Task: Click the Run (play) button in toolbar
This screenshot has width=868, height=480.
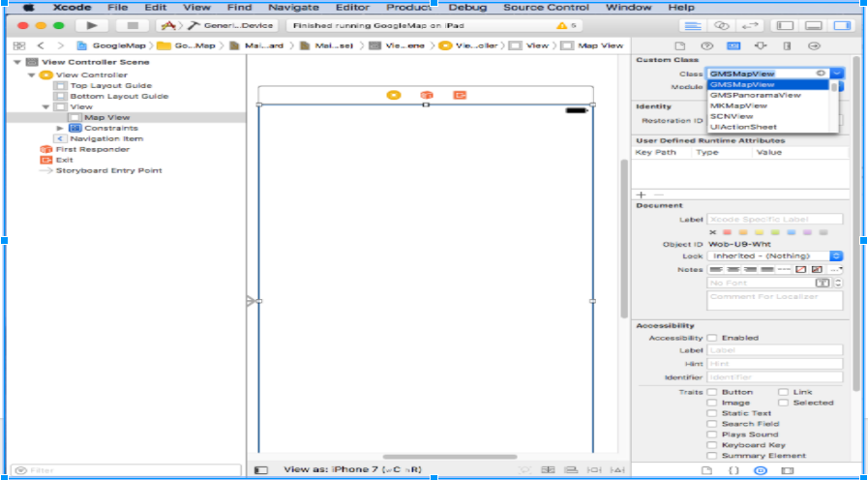Action: point(92,25)
